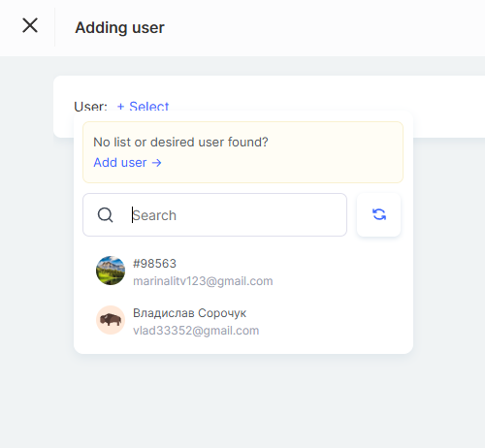This screenshot has height=448, width=485.
Task: Select the bison avatar of Владислав Сорочук
Action: (111, 320)
